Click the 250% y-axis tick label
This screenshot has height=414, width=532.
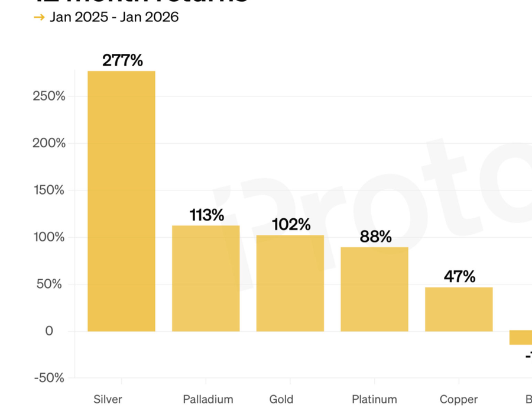[x=49, y=96]
